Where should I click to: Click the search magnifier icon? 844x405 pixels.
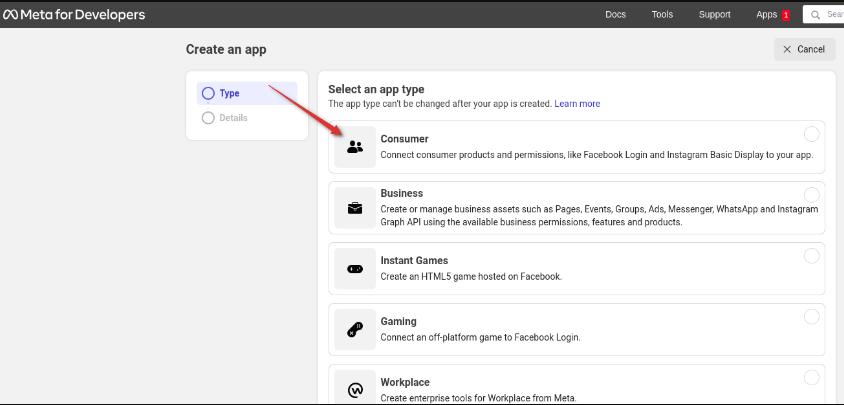(x=816, y=15)
